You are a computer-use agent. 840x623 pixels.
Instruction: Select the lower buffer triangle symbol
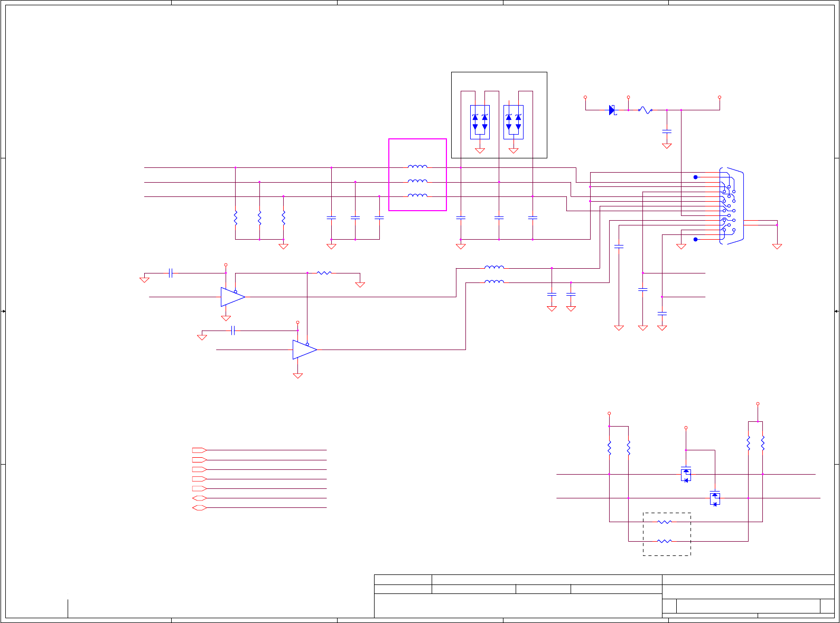[305, 350]
